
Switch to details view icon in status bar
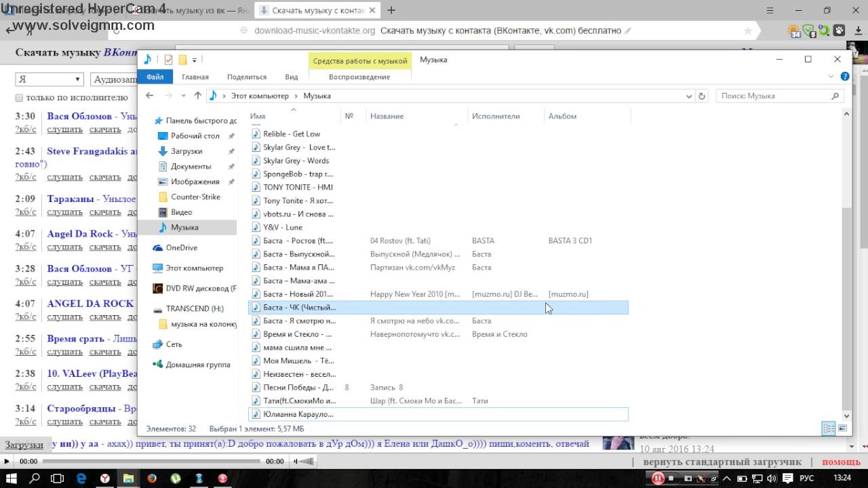pyautogui.click(x=829, y=428)
